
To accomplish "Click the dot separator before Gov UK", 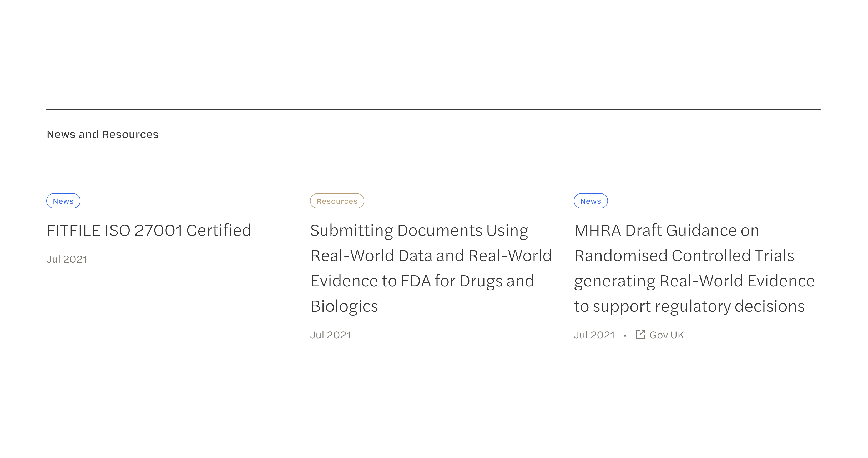I will [625, 336].
